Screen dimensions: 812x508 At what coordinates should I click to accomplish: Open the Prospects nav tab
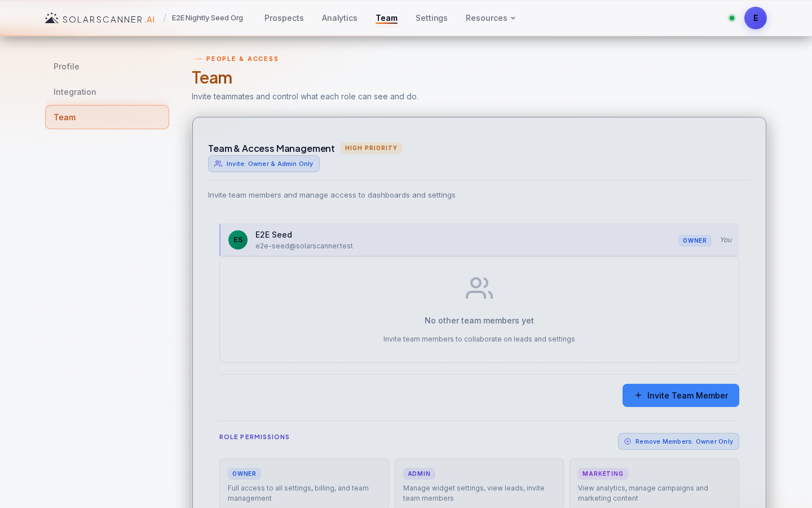[x=284, y=18]
